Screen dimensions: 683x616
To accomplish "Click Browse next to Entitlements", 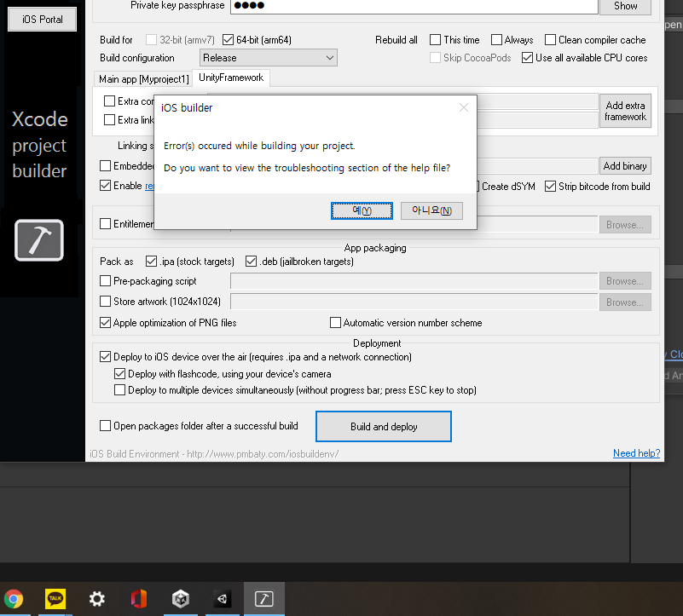I will tap(625, 225).
